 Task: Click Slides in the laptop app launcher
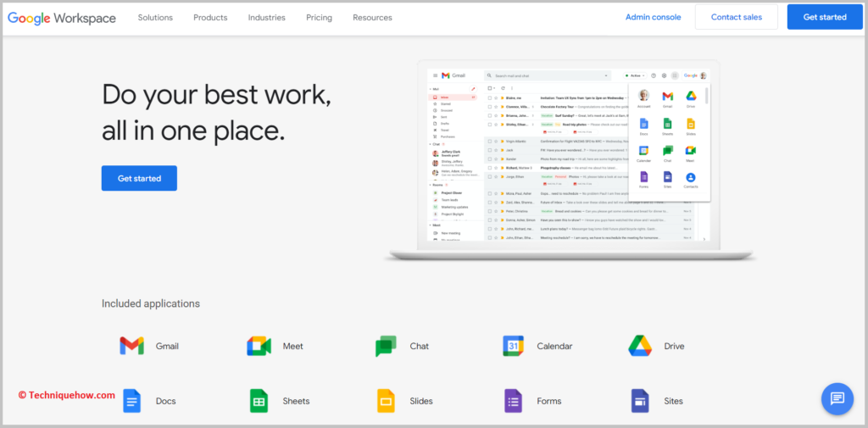click(x=690, y=124)
